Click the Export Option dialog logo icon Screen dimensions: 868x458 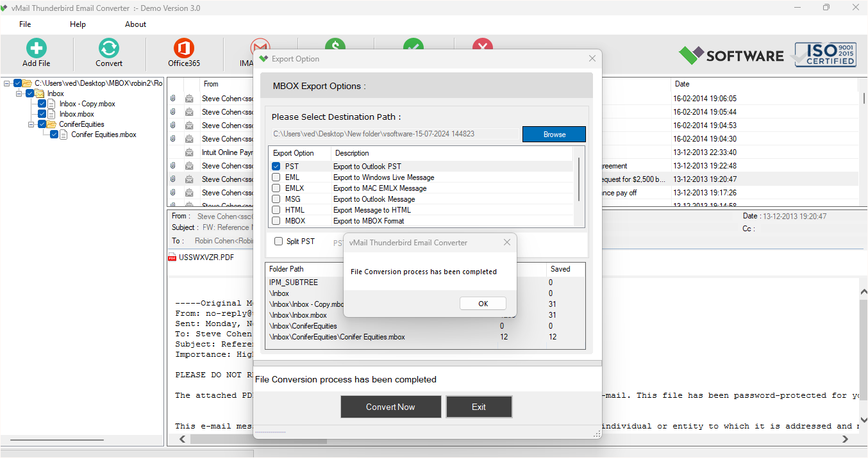point(263,59)
